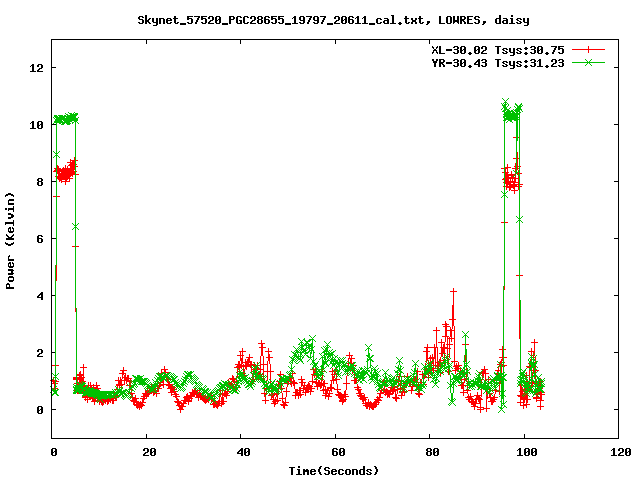This screenshot has height=480, width=640.
Task: Click the x-axis tick label 20
Action: 149,452
